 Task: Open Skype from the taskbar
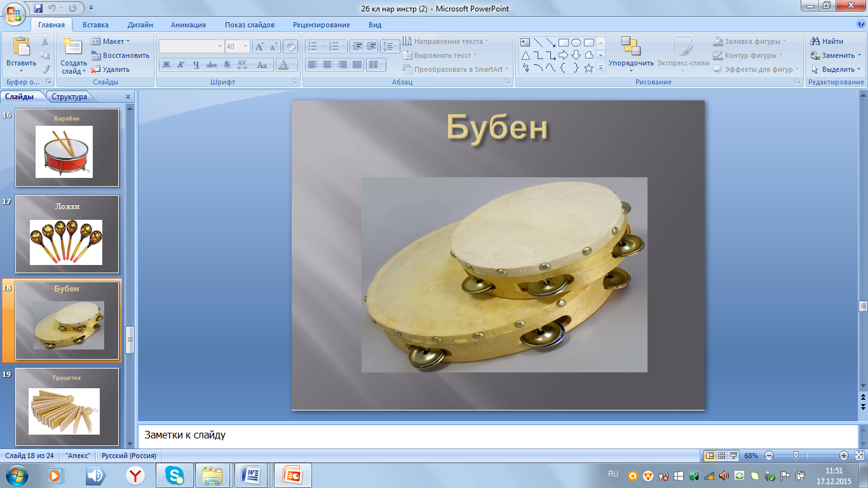(174, 475)
